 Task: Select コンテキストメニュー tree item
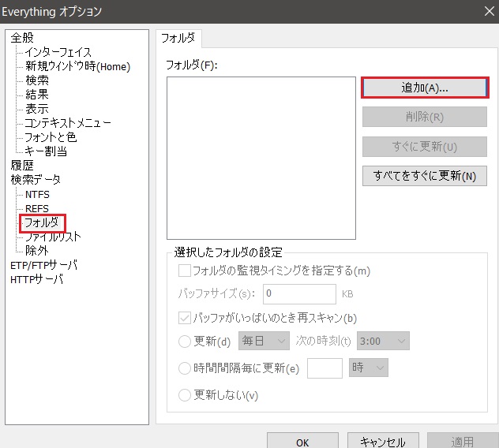click(68, 123)
